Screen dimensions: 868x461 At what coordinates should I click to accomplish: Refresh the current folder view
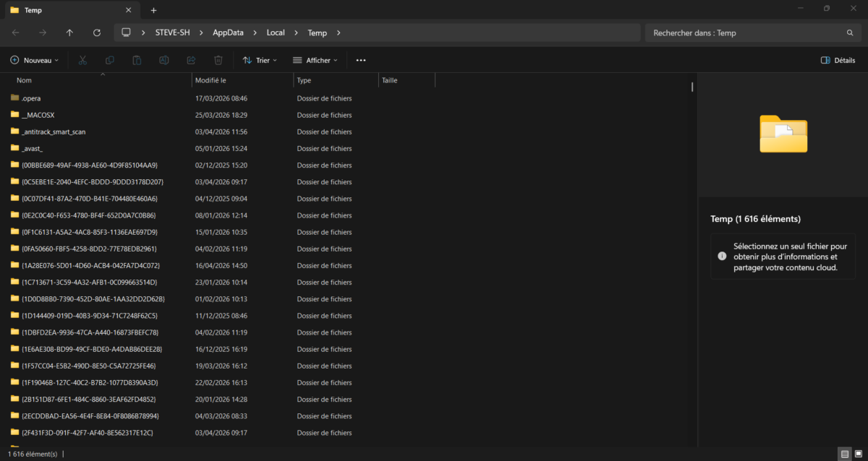tap(97, 33)
